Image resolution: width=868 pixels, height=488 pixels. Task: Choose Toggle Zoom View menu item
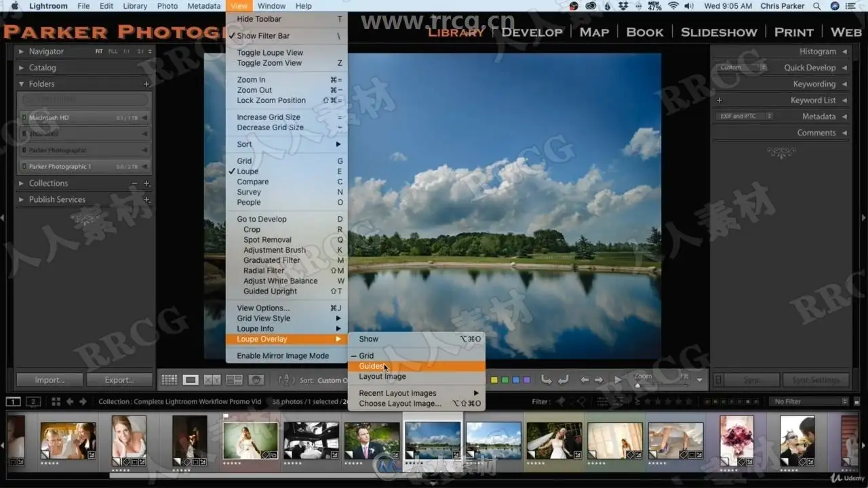(286, 63)
